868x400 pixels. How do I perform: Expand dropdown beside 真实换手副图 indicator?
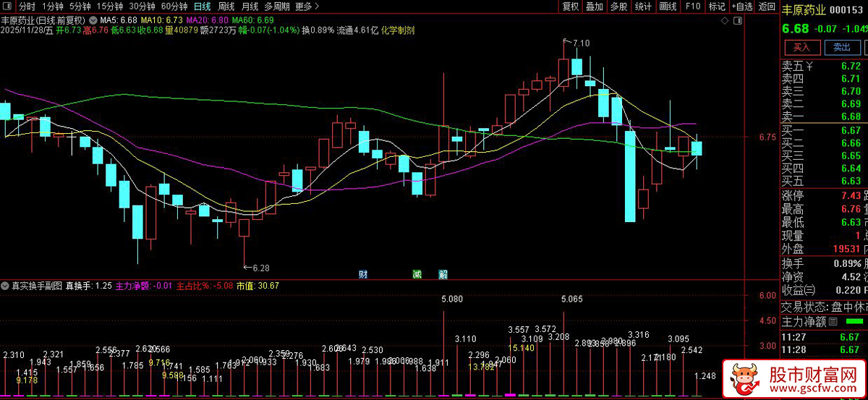tap(6, 286)
